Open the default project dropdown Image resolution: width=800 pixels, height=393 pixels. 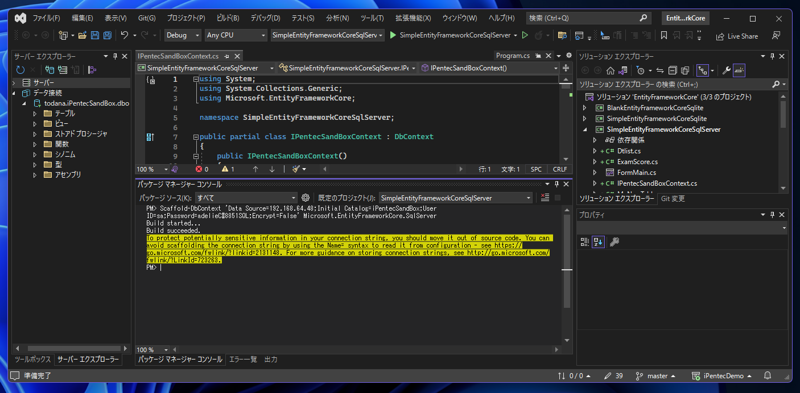click(x=455, y=198)
